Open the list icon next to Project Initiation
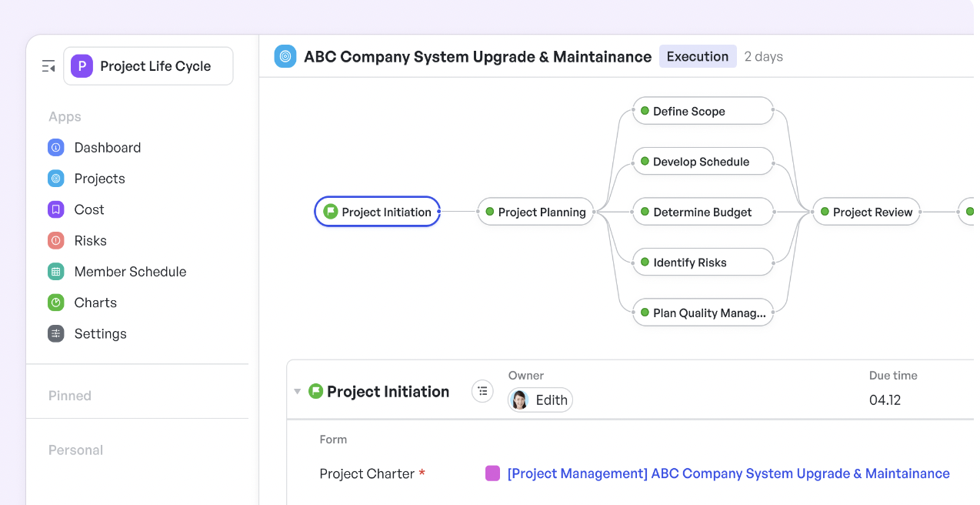980x505 pixels. click(x=482, y=391)
